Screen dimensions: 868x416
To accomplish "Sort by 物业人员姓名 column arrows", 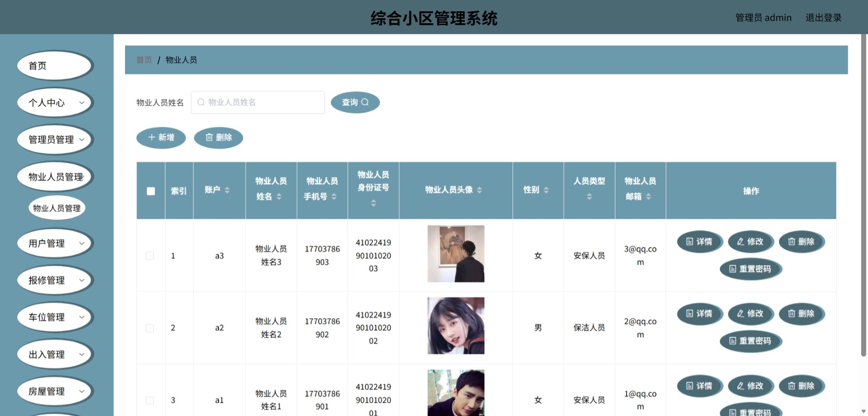I will [279, 197].
